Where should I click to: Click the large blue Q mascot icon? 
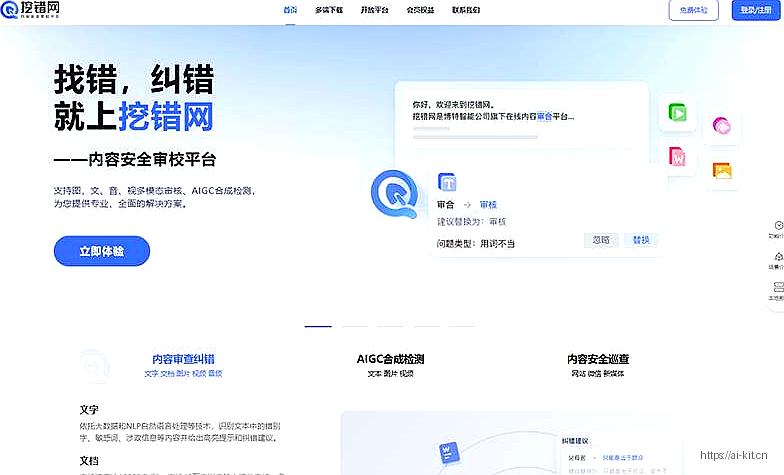393,193
